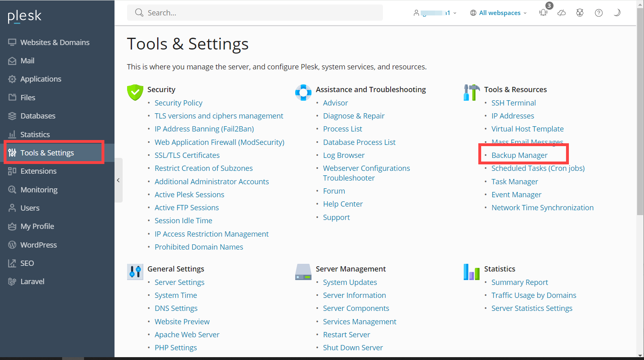Collapse the sidebar with arrow handle
The image size is (644, 360).
pos(118,180)
